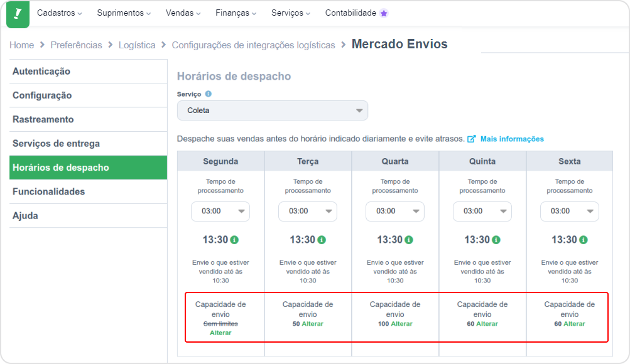Go to Autenticação sidebar section
The height and width of the screenshot is (364, 630).
pyautogui.click(x=88, y=72)
